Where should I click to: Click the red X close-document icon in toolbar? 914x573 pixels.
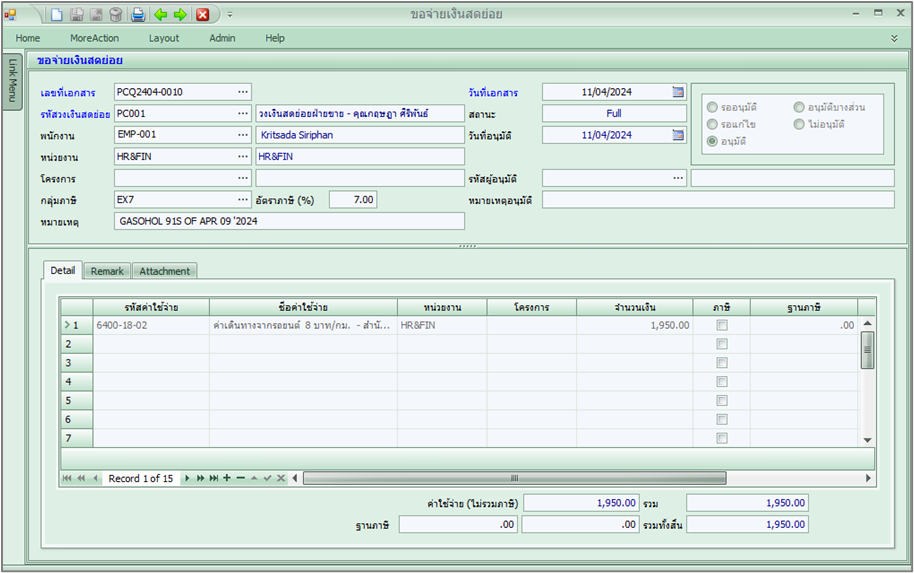[203, 14]
